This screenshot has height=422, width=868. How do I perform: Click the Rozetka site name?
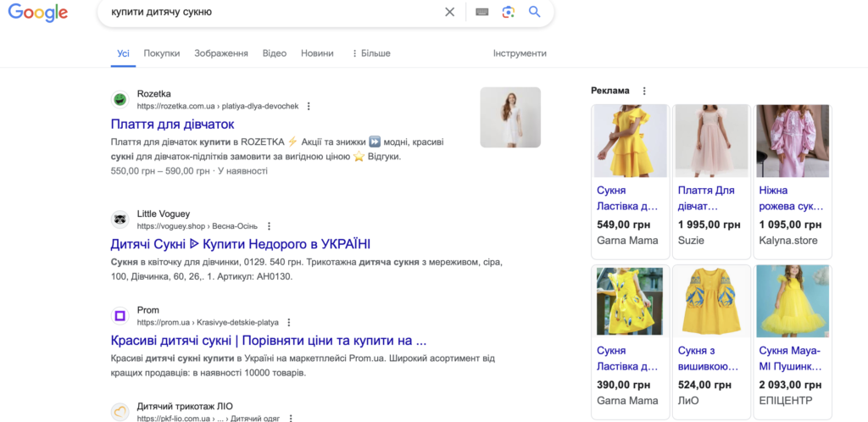(154, 93)
